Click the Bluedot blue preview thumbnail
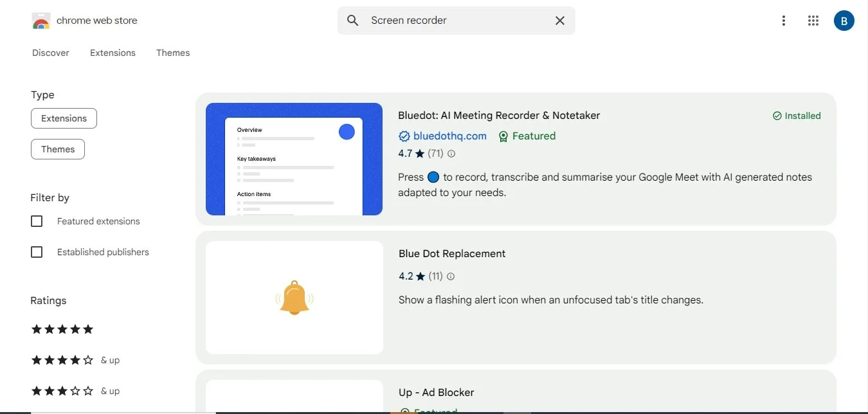 294,159
